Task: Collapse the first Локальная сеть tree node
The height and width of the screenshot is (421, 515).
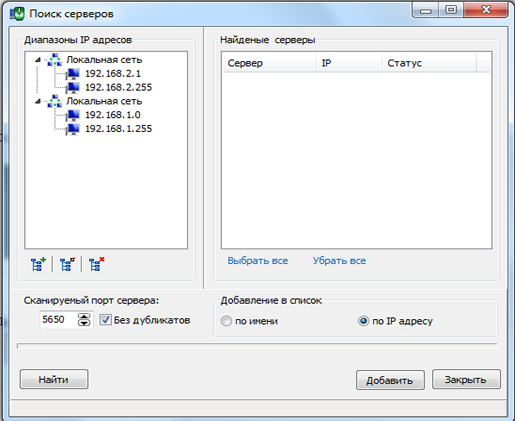Action: pos(38,60)
